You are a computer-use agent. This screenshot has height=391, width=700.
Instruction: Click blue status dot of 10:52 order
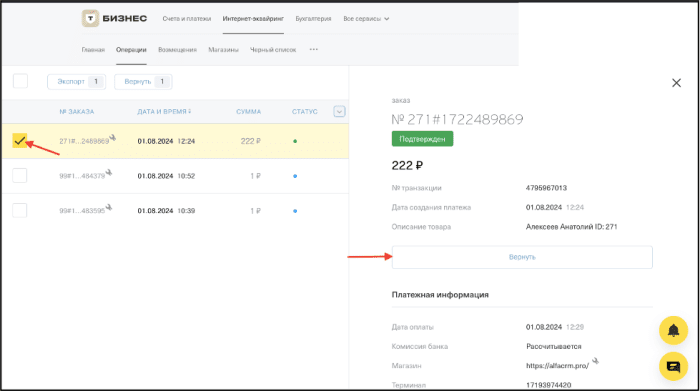pyautogui.click(x=295, y=176)
